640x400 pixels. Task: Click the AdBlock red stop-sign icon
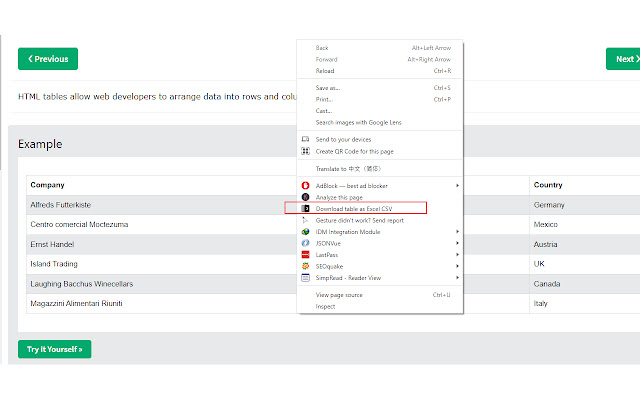(305, 186)
